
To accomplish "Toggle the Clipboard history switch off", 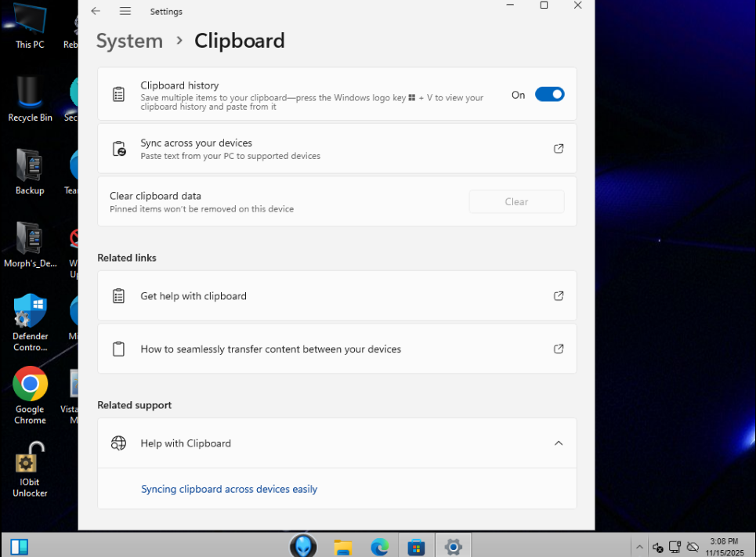I will click(549, 94).
